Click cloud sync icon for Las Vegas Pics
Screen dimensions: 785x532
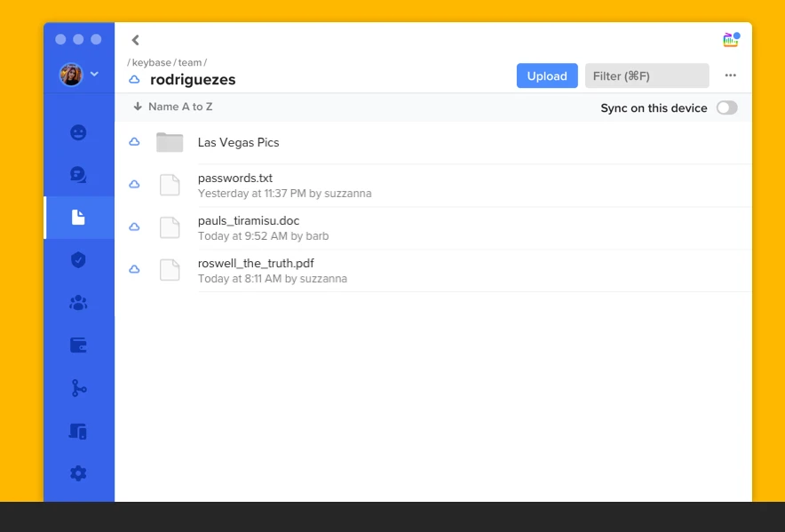click(x=134, y=142)
